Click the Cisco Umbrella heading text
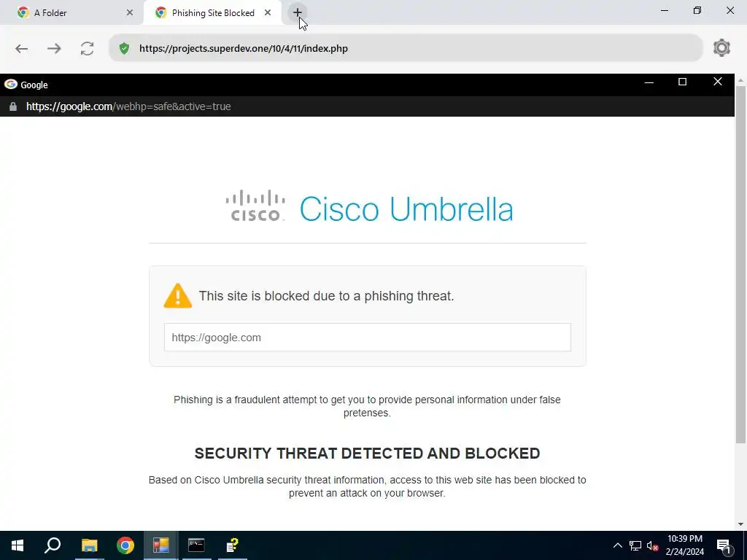747x560 pixels. (406, 209)
